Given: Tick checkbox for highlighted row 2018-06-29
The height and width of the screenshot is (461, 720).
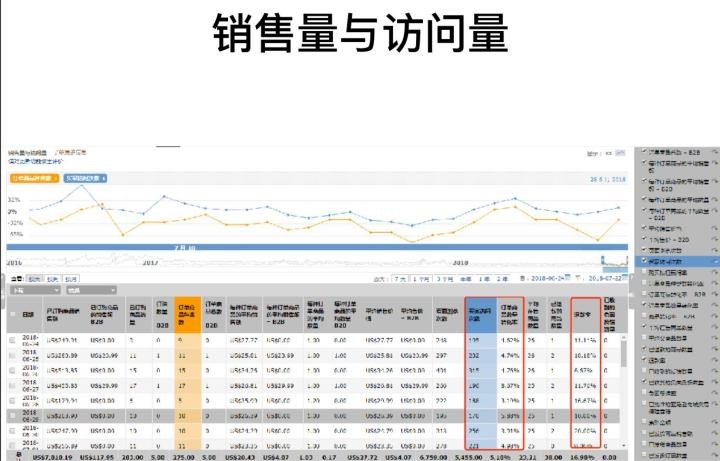Looking at the screenshot, I should [12, 416].
